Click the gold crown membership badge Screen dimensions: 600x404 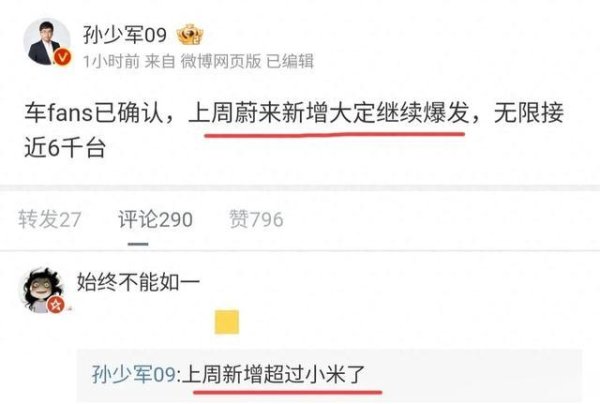click(190, 34)
